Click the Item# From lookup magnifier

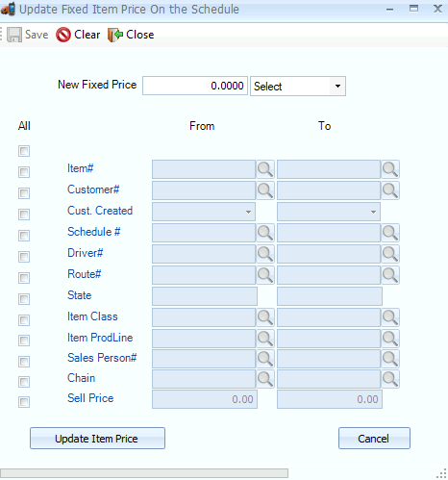coord(265,169)
